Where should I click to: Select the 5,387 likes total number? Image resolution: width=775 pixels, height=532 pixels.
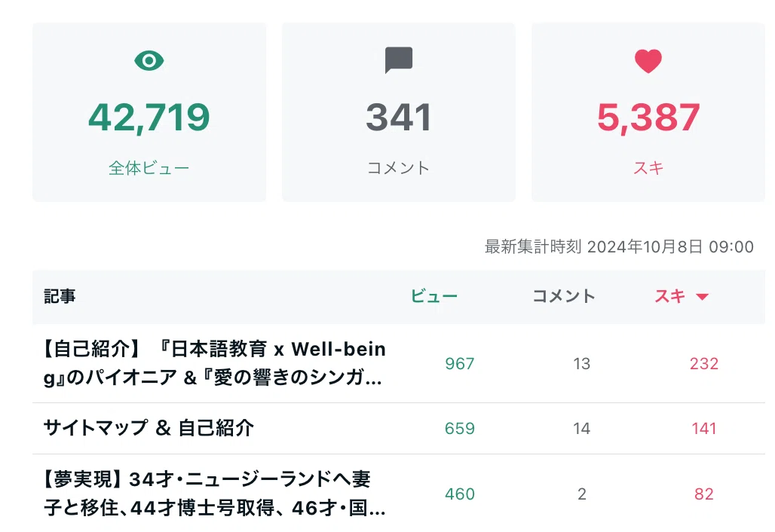click(x=648, y=118)
